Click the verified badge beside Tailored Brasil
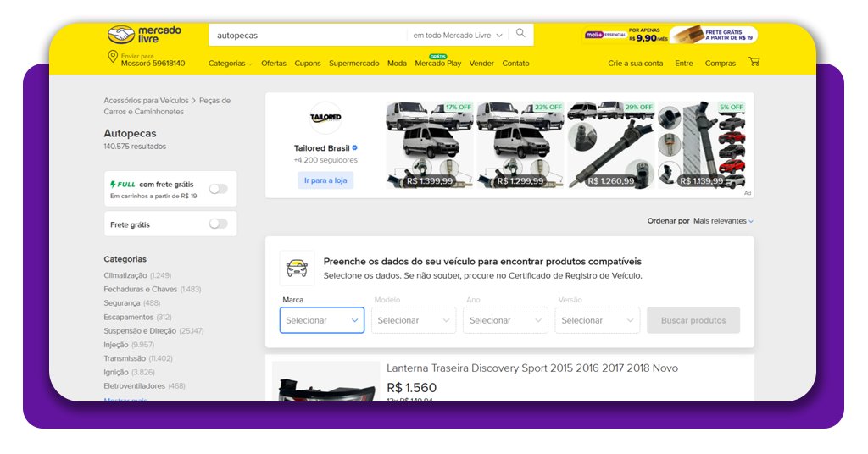This screenshot has width=868, height=454. (355, 147)
